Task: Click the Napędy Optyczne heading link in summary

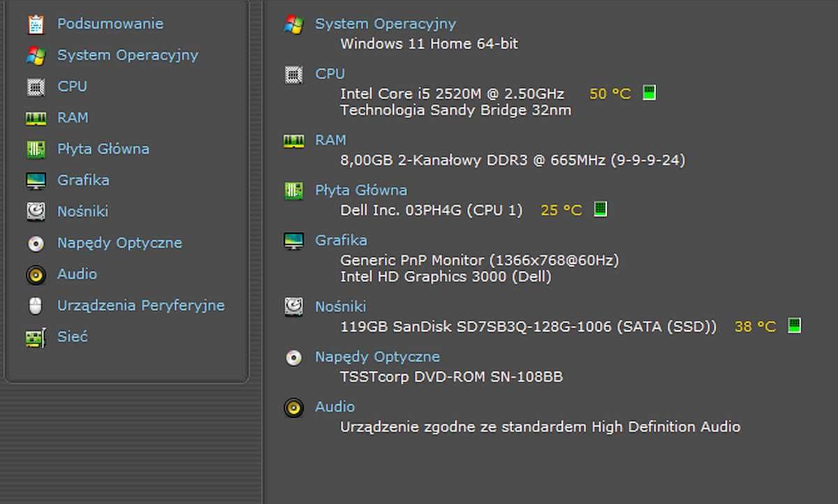Action: click(377, 357)
